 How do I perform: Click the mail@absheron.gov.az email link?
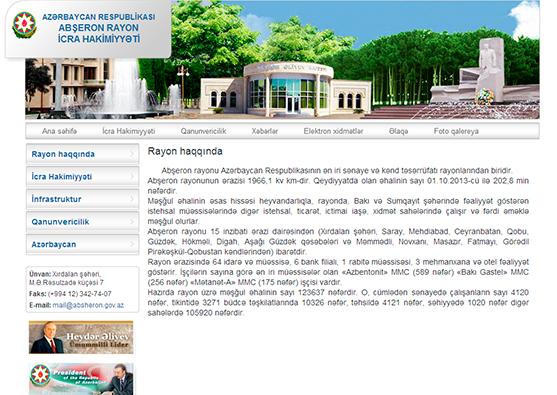coord(88,305)
